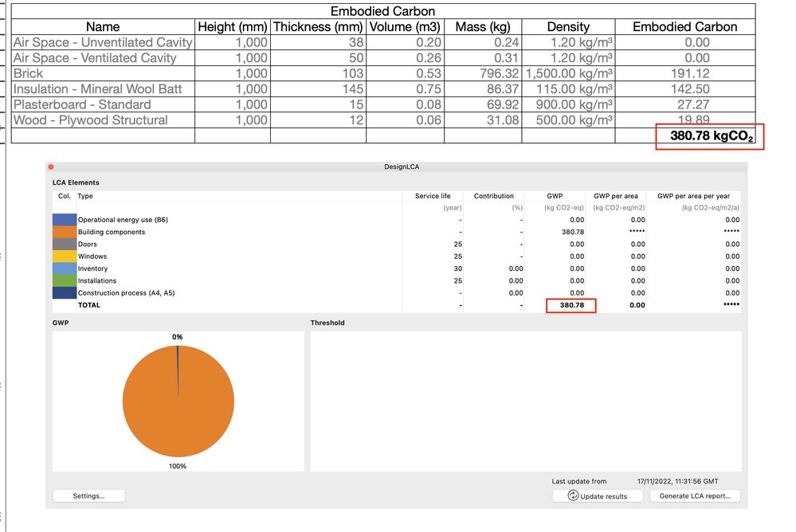
Task: Click the Thickness (mm) column header
Action: [318, 27]
